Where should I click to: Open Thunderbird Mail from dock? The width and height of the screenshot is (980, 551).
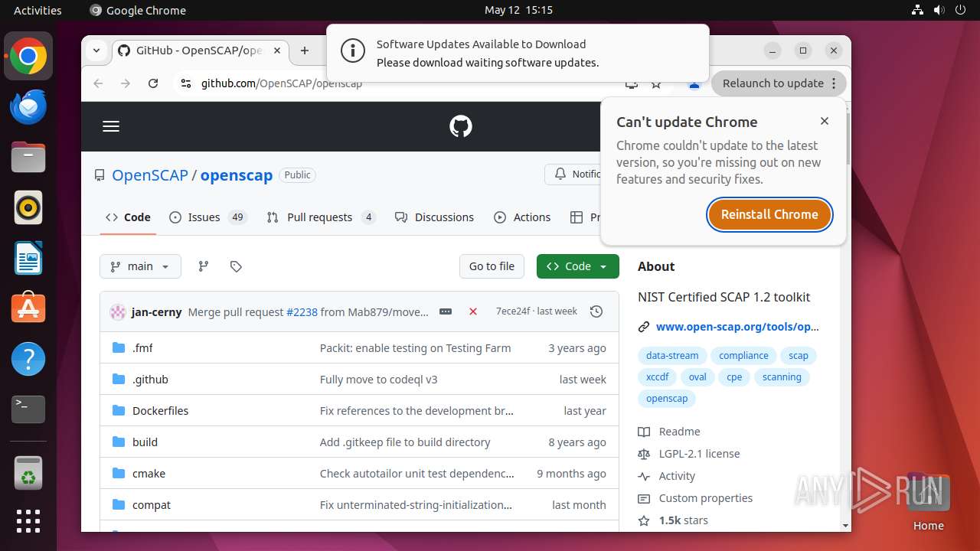click(28, 107)
